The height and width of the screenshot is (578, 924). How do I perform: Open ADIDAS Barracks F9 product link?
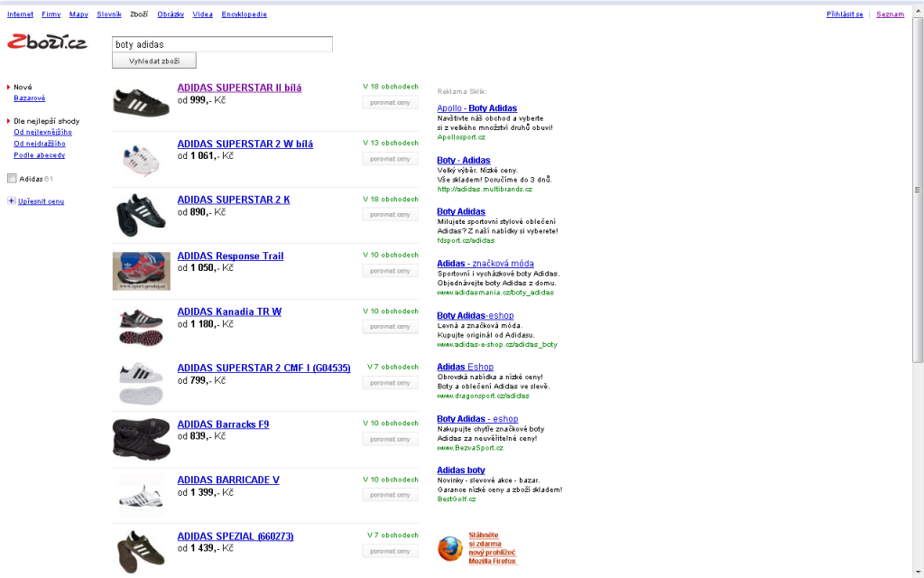click(223, 424)
